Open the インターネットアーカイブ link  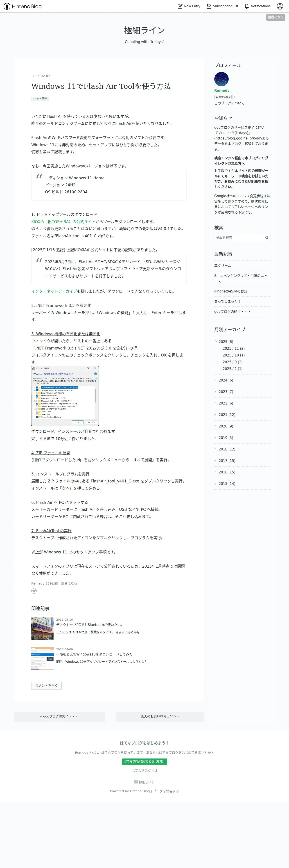click(x=54, y=291)
